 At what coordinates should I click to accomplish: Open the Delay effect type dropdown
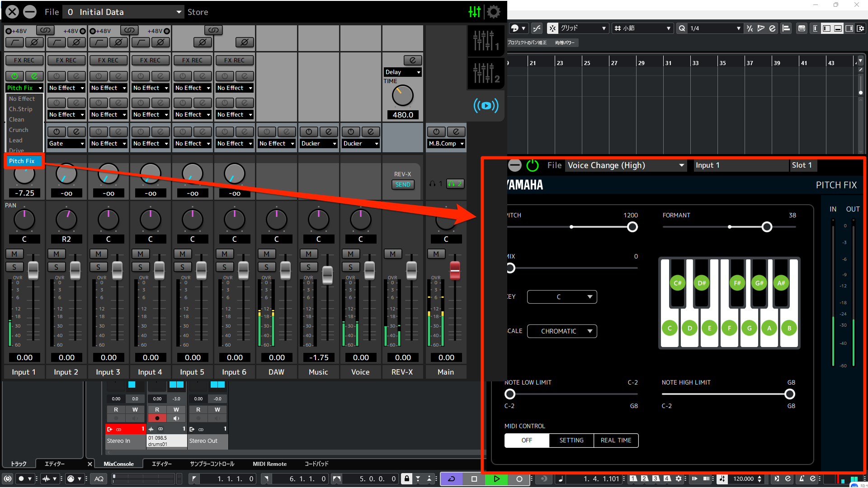pyautogui.click(x=402, y=72)
